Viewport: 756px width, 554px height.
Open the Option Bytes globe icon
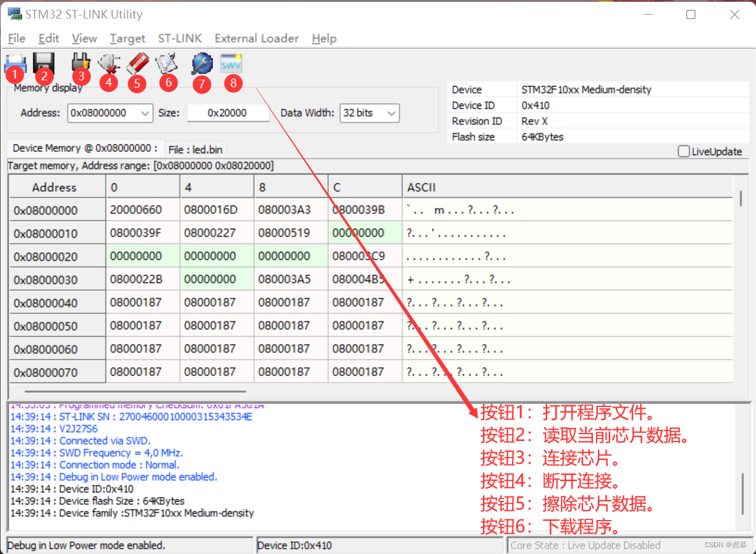click(x=202, y=63)
